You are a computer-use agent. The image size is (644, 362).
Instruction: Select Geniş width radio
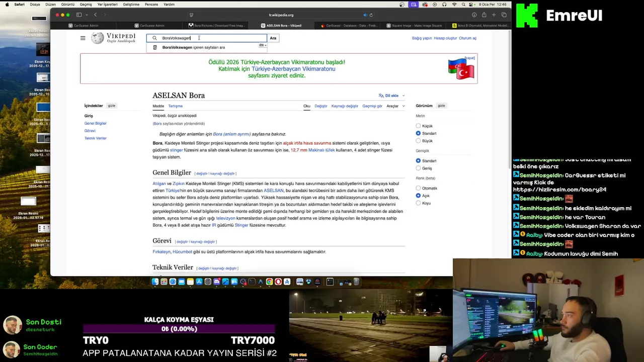(418, 168)
